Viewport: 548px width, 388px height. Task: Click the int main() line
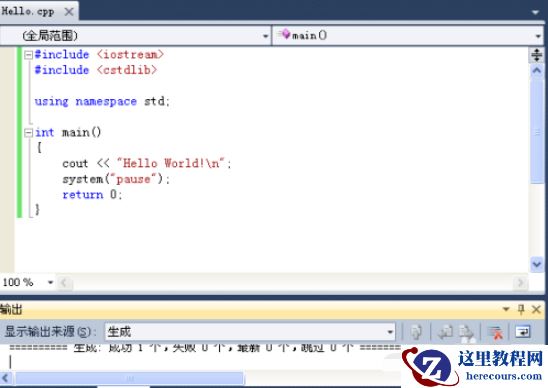point(68,132)
